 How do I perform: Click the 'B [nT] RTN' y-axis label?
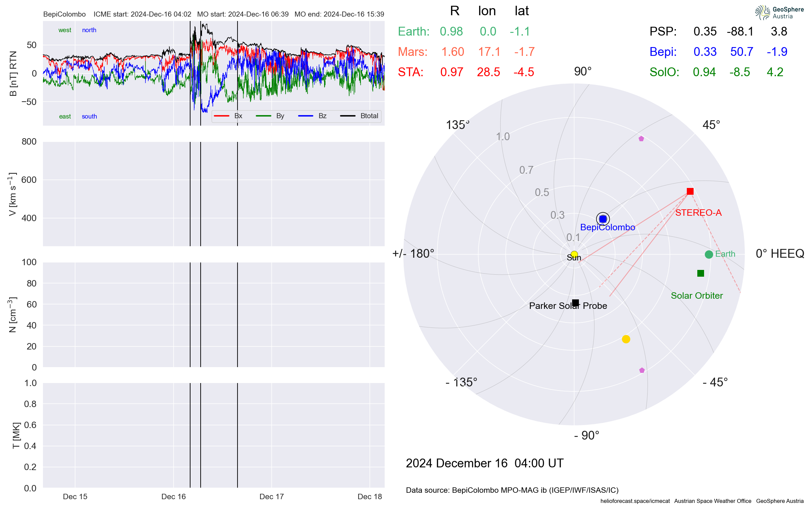13,73
